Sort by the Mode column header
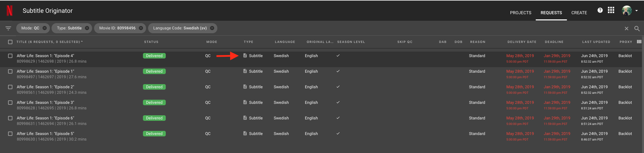The height and width of the screenshot is (153, 644). (x=212, y=42)
